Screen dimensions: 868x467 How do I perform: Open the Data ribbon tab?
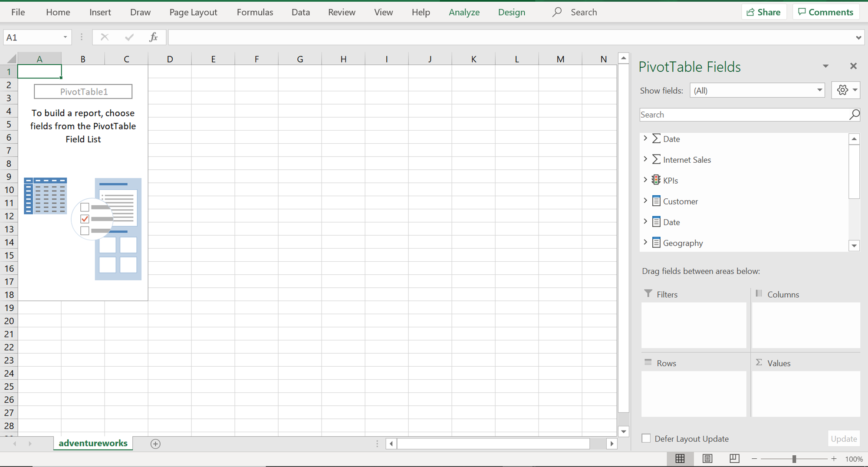pyautogui.click(x=301, y=12)
